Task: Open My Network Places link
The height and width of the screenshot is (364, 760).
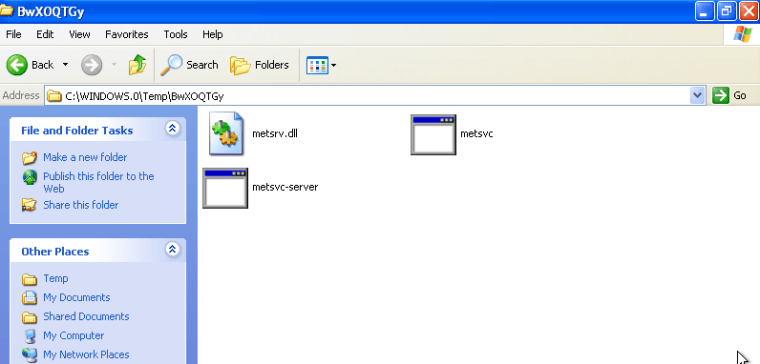Action: [x=86, y=354]
